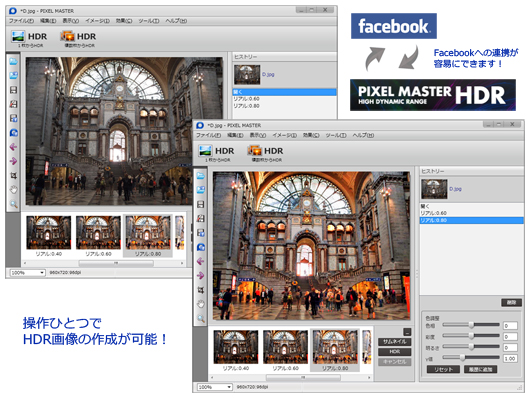The height and width of the screenshot is (398, 530).
Task: Adjust the 明るさ brightness slider
Action: pyautogui.click(x=471, y=347)
